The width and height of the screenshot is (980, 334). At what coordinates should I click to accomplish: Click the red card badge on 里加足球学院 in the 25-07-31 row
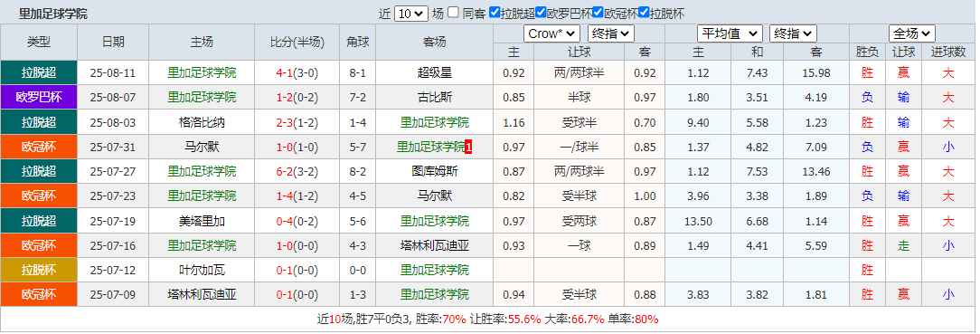click(x=468, y=147)
